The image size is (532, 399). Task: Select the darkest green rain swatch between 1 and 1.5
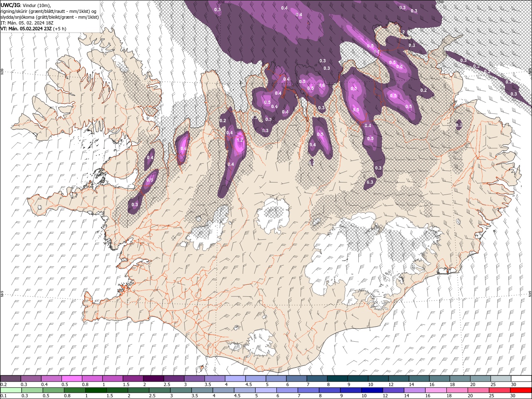tap(96, 390)
